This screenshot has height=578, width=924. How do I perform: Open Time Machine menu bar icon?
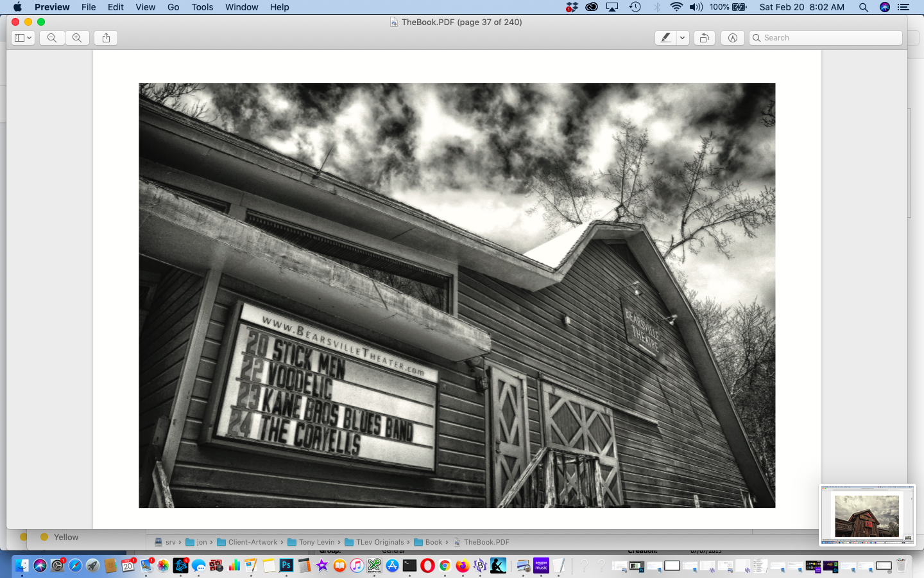pos(635,7)
